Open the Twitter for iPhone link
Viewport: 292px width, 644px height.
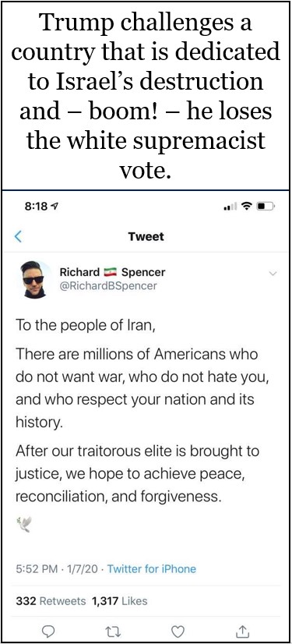click(x=152, y=569)
